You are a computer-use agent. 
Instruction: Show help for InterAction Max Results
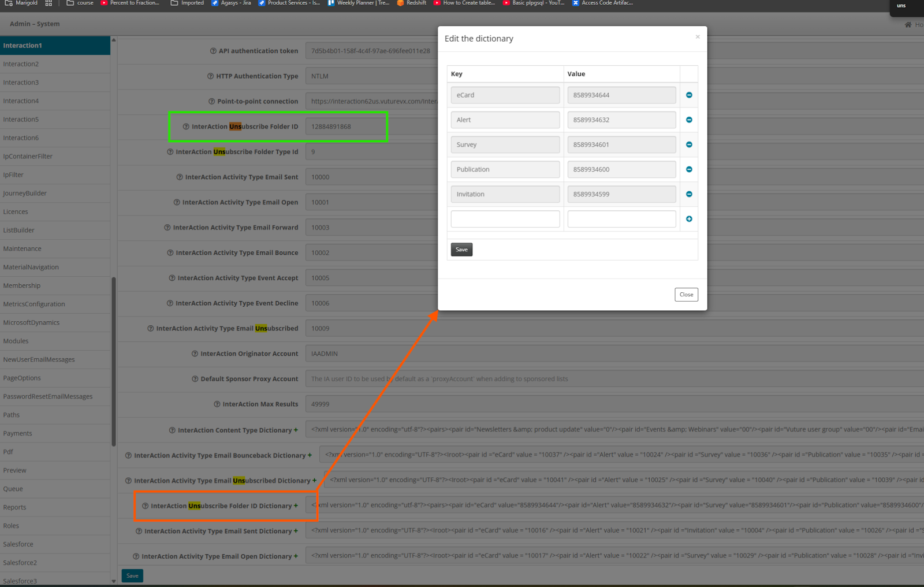217,404
